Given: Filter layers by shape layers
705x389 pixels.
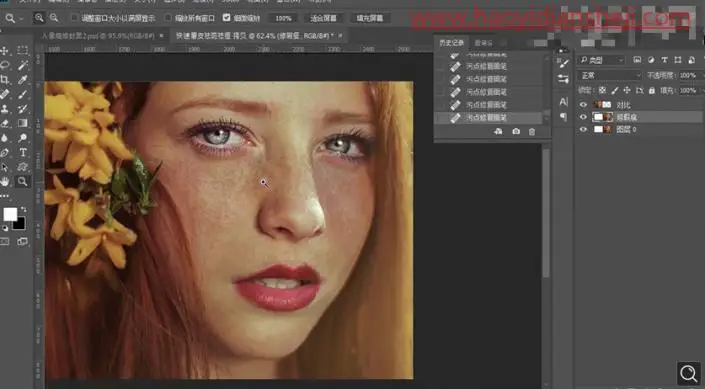Looking at the screenshot, I should click(678, 60).
